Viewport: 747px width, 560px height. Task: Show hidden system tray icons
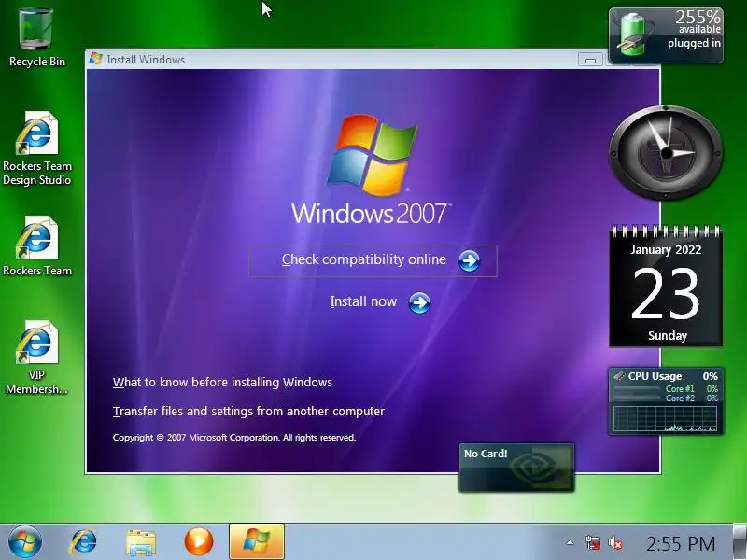pos(570,542)
